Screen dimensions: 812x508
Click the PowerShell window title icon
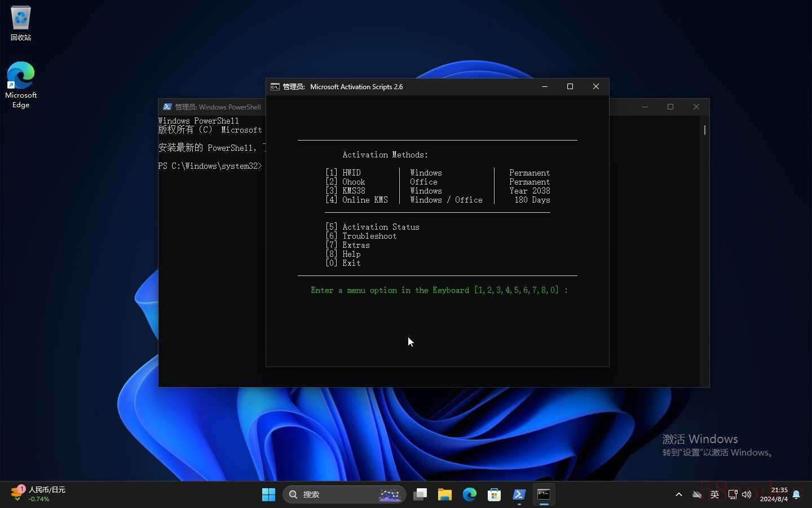pos(167,107)
